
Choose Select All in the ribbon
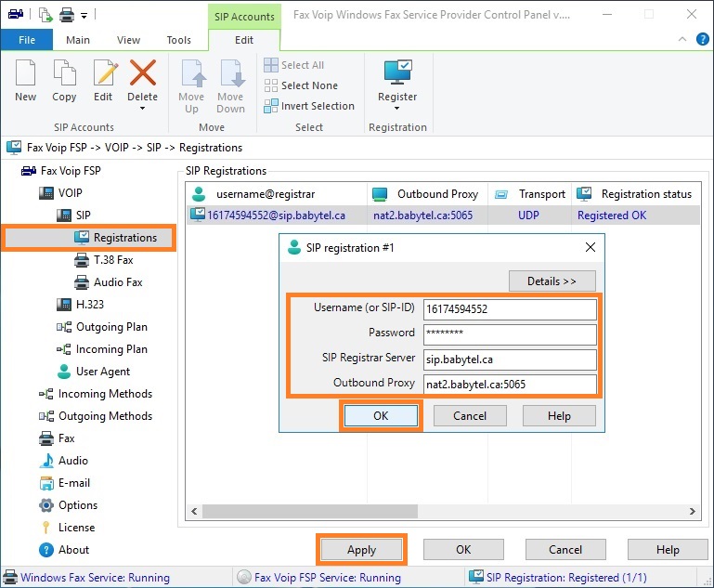294,65
